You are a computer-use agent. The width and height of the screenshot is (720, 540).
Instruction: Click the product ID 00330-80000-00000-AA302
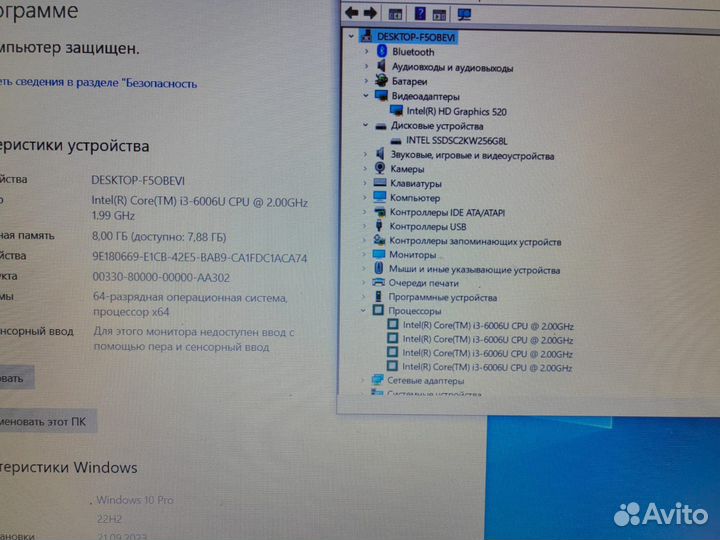click(x=161, y=277)
